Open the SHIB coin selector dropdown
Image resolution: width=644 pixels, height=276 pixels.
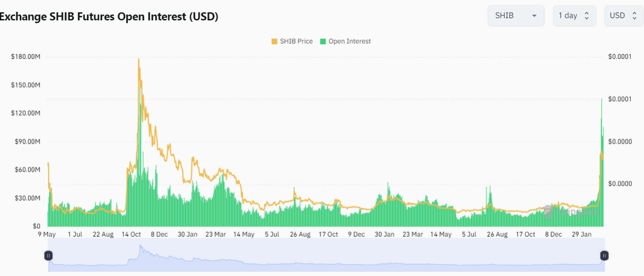[x=515, y=16]
